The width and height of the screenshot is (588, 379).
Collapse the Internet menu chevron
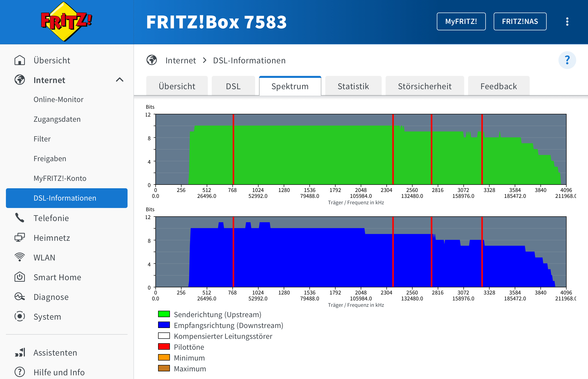(120, 80)
